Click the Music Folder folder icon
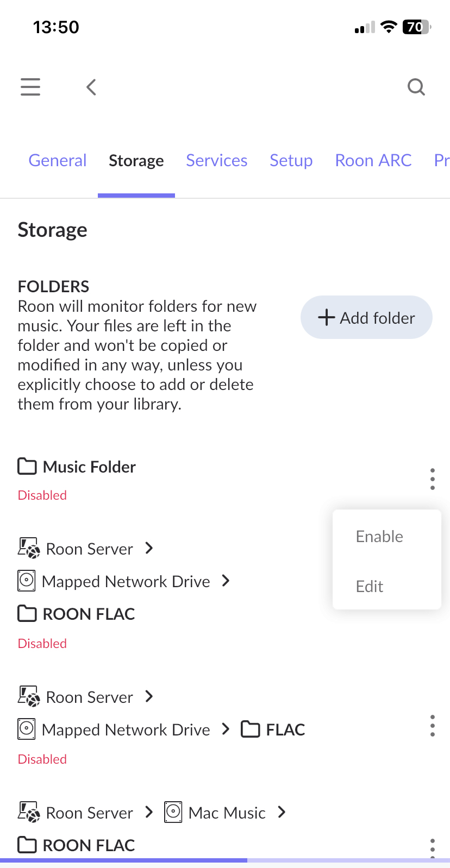The image size is (450, 868). coord(27,467)
